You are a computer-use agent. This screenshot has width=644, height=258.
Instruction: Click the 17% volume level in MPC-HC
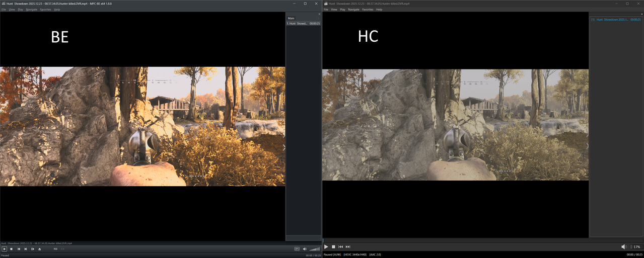636,247
